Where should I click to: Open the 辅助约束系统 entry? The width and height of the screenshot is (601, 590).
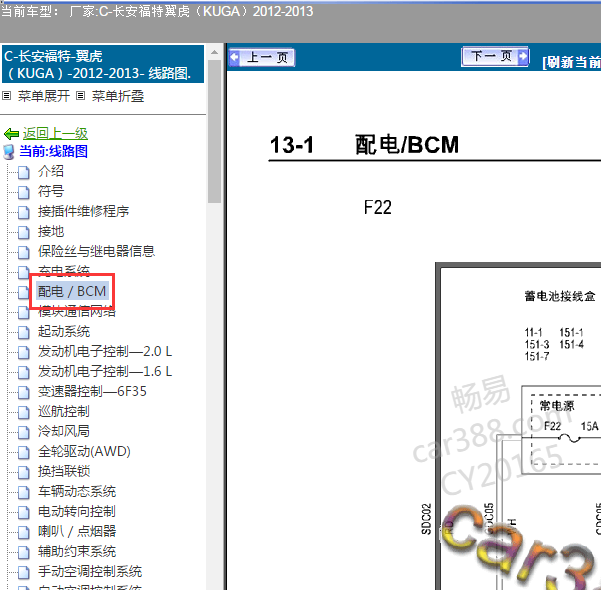77,551
